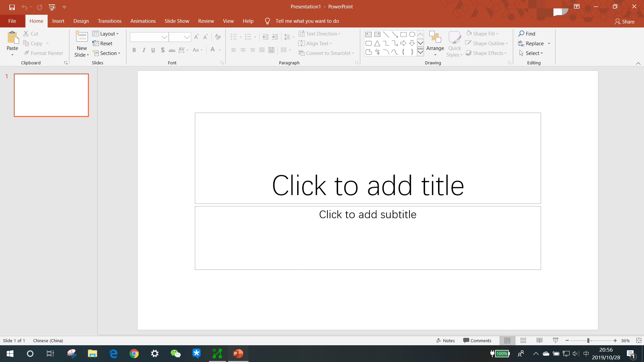Select the isosceles triangle shape

point(377,43)
